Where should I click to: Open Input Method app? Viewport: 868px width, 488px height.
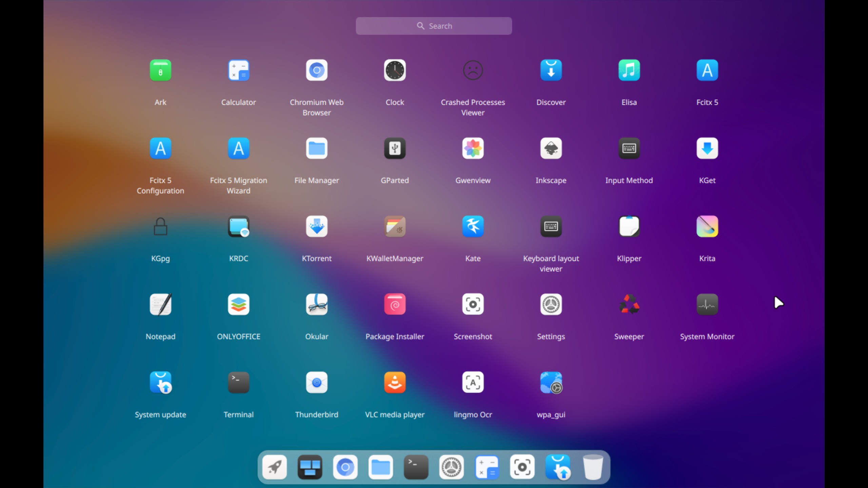(x=629, y=148)
